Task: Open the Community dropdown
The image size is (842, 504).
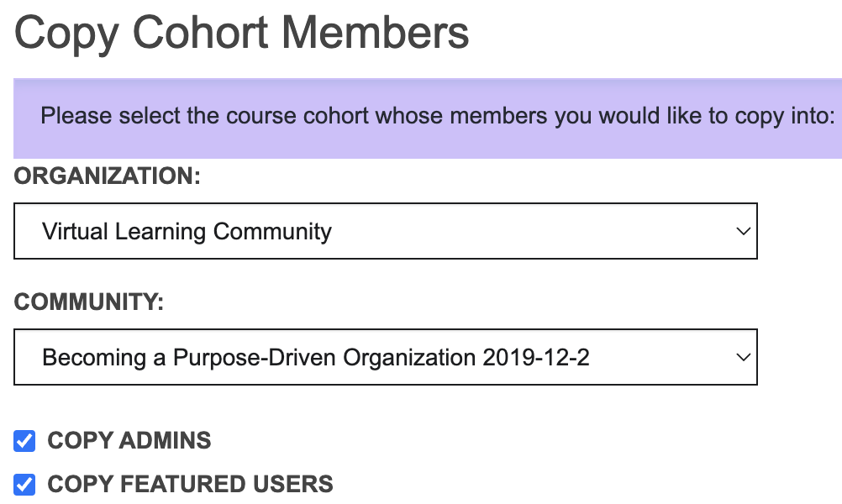Action: (385, 357)
